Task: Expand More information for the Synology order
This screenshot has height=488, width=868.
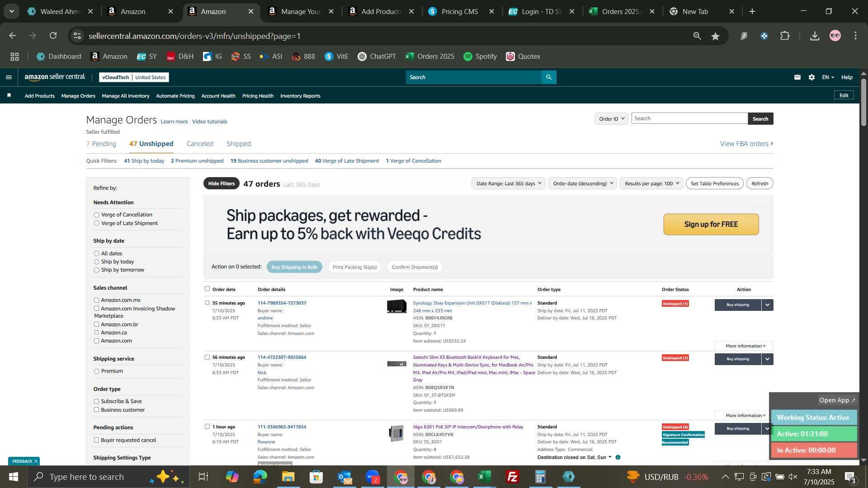Action: point(744,346)
